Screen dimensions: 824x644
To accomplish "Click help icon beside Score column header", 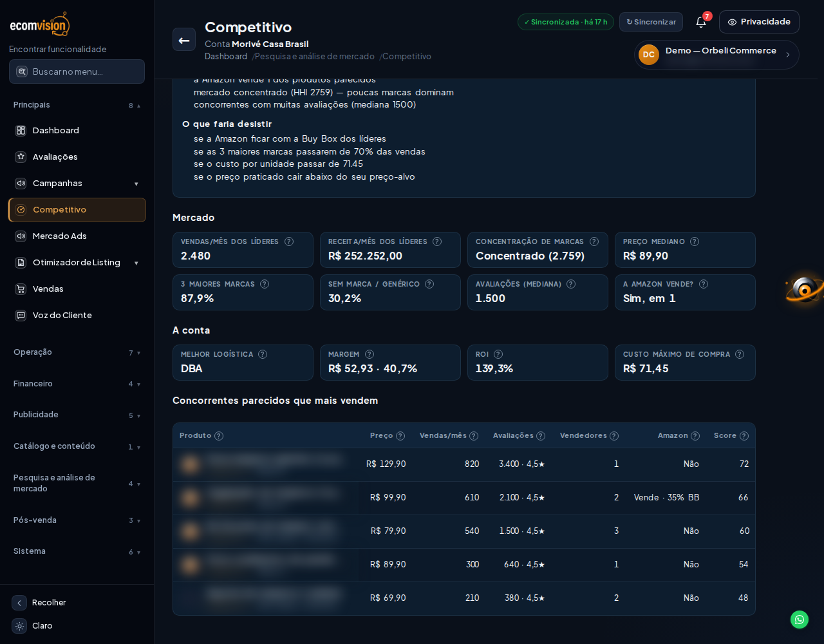I will point(744,436).
